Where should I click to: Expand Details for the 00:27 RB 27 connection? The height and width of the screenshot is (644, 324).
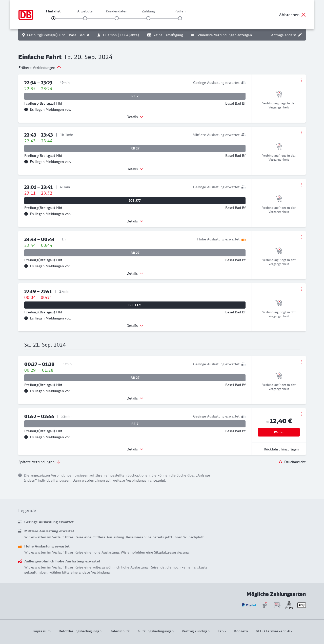click(135, 398)
